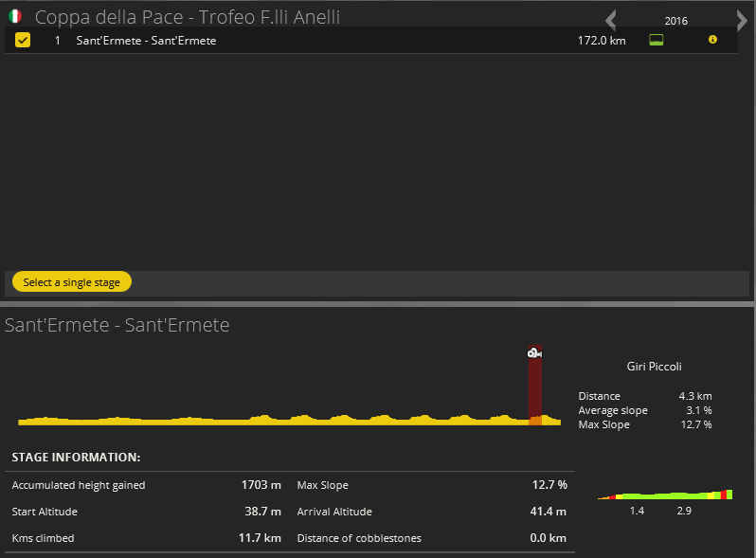Click the green stage type icon
Screen dimensions: 756x558
(656, 40)
